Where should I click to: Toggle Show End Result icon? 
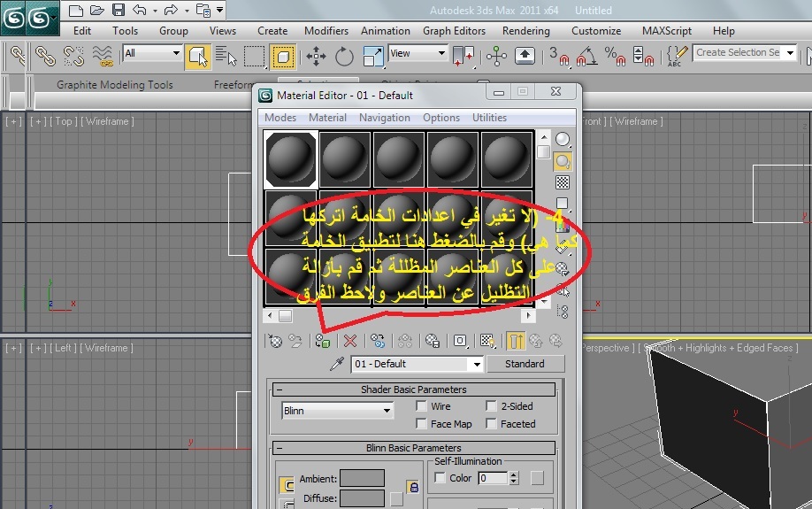516,341
